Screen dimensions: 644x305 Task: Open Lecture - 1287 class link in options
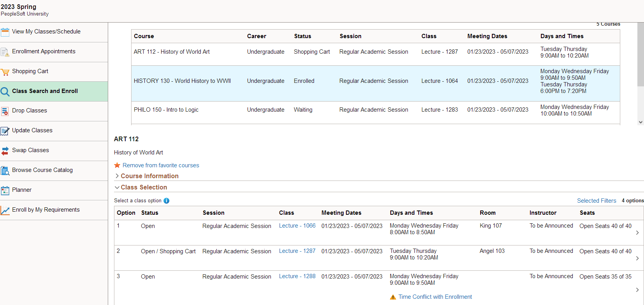coord(297,251)
